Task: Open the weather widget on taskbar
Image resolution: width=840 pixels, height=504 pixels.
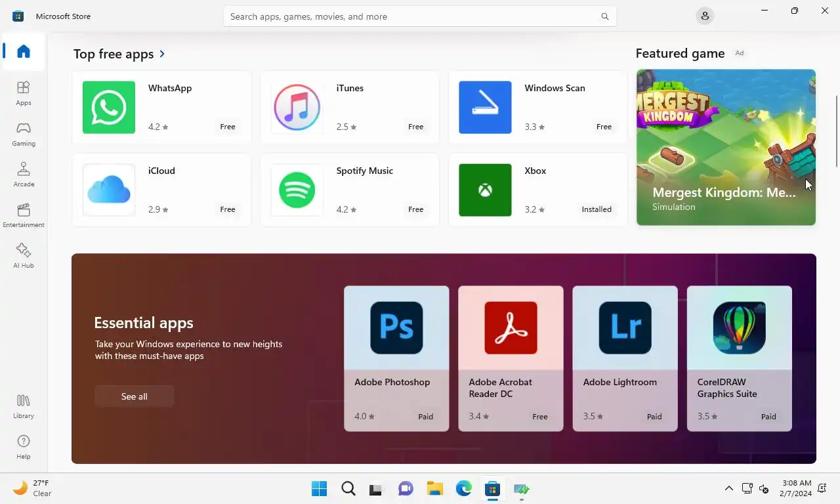Action: (x=33, y=488)
